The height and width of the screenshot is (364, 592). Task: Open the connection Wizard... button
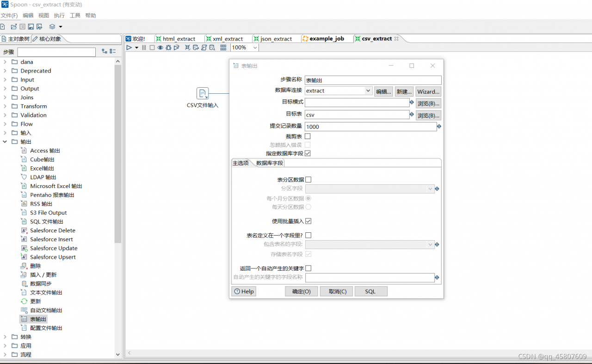coord(428,91)
